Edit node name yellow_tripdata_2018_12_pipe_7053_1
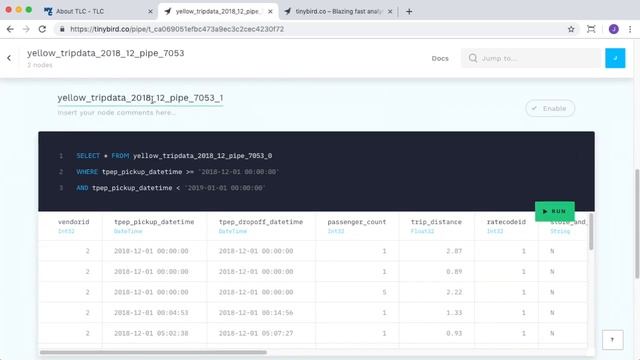 click(x=140, y=98)
